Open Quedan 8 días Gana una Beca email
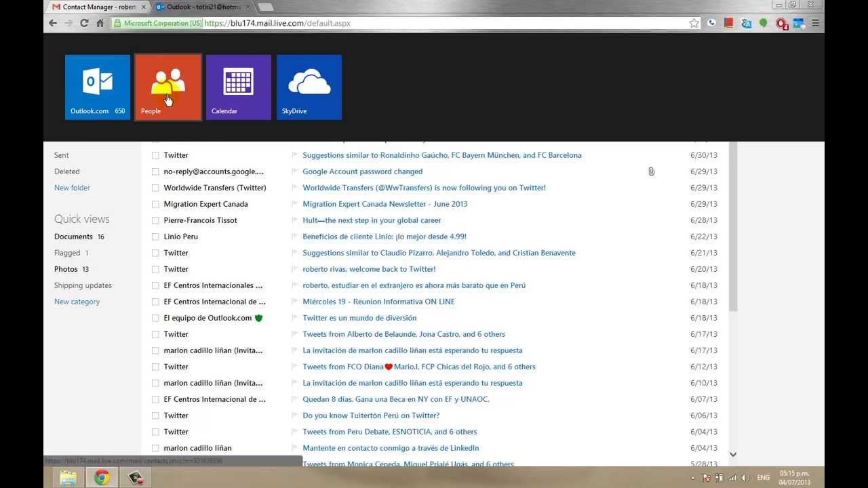Screen dimensions: 868x488 [396, 399]
